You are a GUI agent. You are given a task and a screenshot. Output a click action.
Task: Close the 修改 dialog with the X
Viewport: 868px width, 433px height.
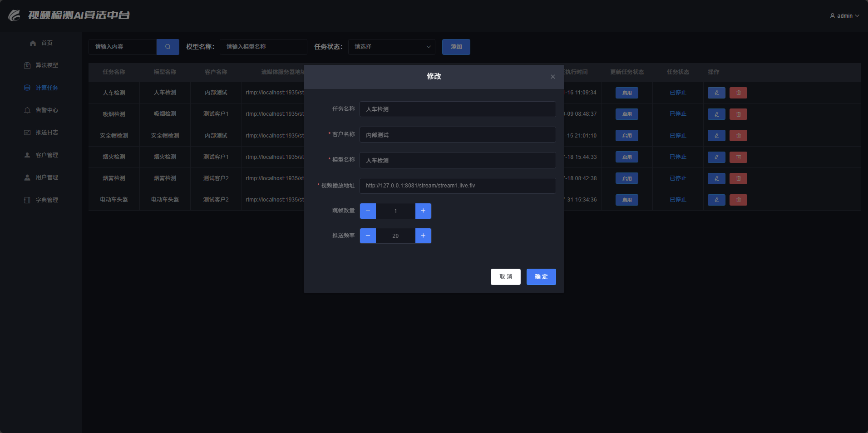tap(552, 76)
